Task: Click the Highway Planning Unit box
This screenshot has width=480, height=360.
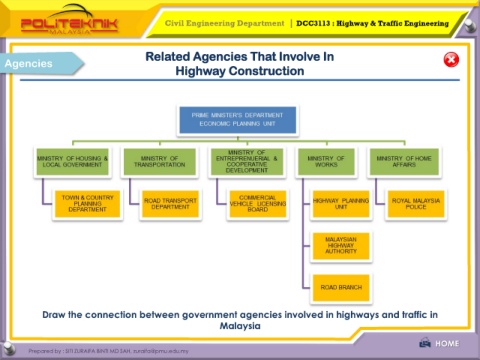Action: click(x=341, y=204)
